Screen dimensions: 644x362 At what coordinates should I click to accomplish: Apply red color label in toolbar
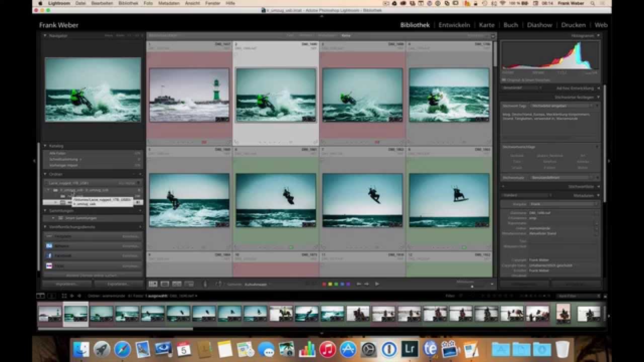pos(325,284)
